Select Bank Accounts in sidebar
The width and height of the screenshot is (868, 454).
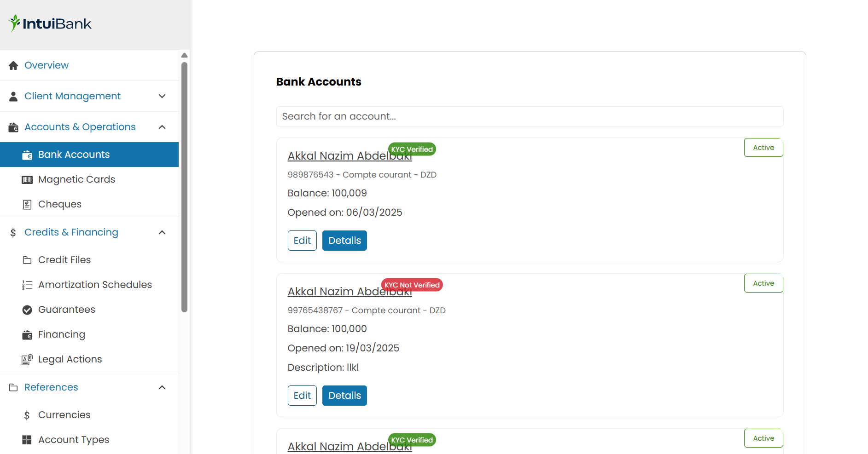[89, 155]
